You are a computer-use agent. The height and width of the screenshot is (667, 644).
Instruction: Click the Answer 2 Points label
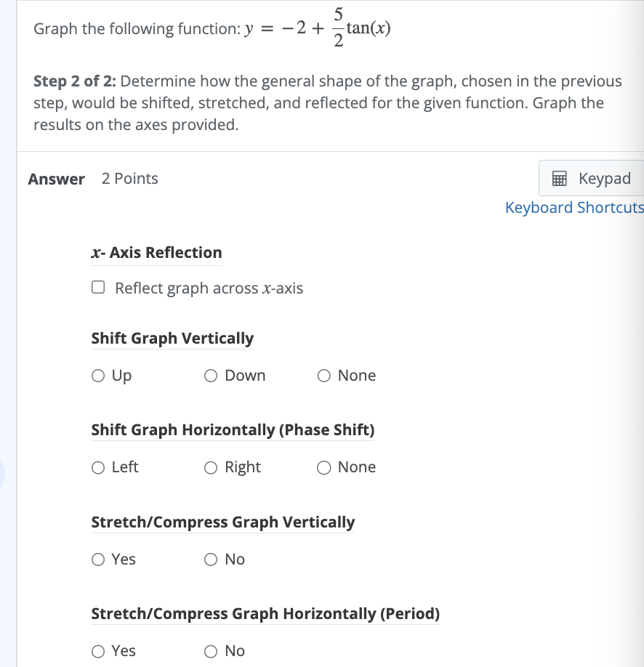click(92, 179)
